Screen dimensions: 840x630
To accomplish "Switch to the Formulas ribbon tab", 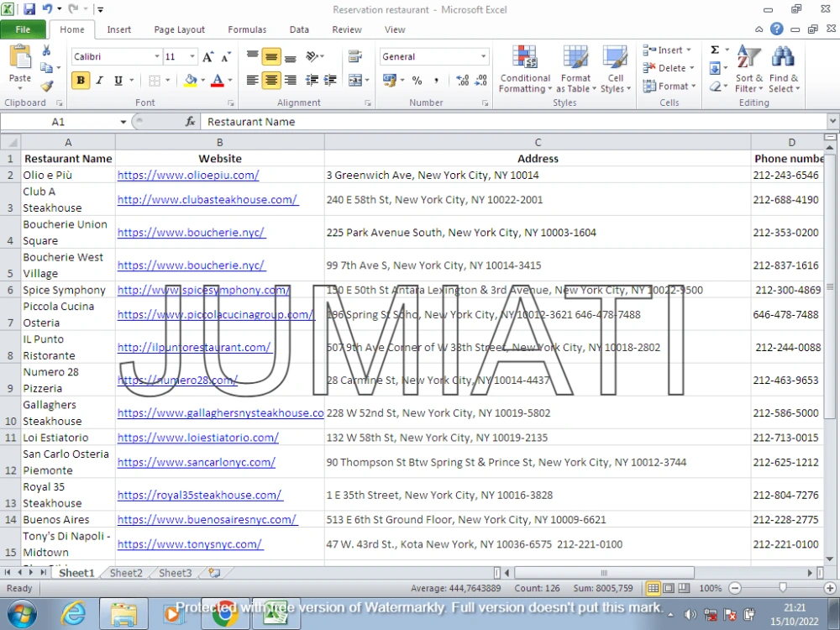I will pos(247,29).
